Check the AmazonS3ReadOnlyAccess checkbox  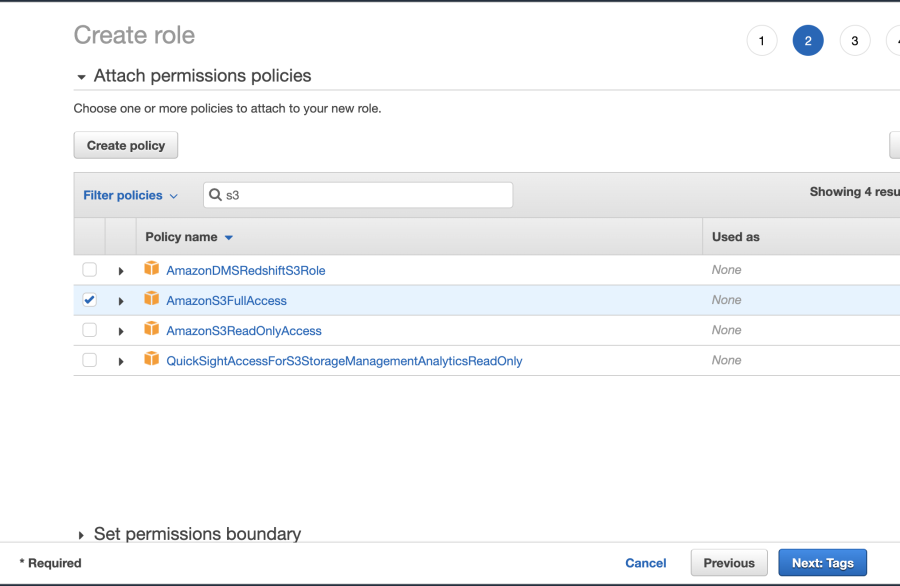[90, 330]
